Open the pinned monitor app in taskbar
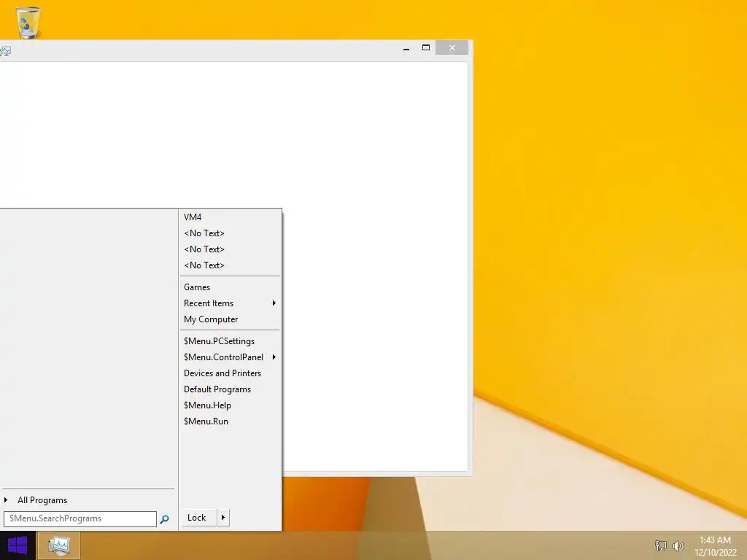The height and width of the screenshot is (560, 747). click(x=58, y=545)
